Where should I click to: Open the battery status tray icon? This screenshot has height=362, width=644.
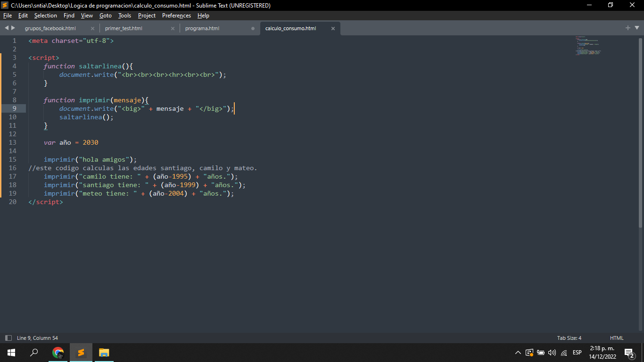coord(541,353)
